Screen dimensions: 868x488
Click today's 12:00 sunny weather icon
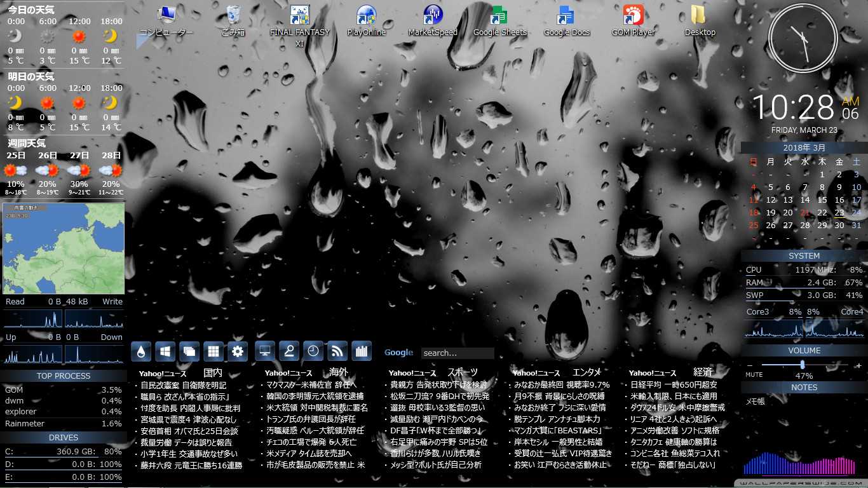[x=79, y=36]
